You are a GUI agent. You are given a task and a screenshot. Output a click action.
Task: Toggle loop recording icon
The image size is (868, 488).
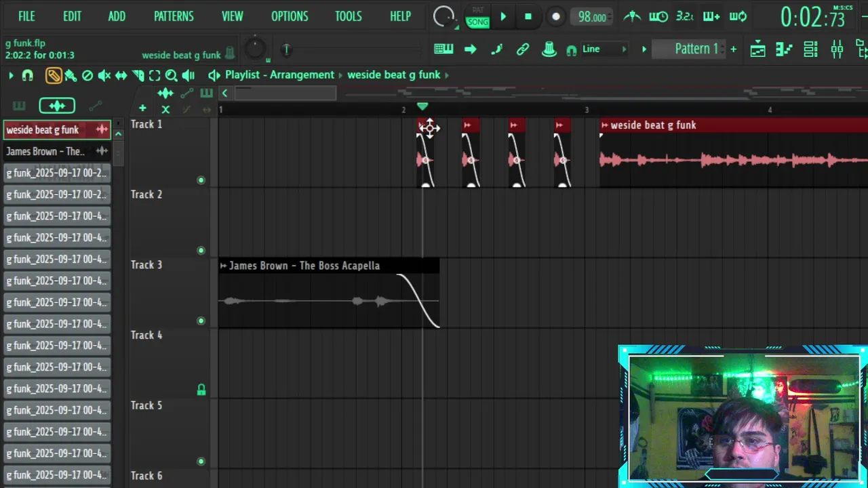pos(738,16)
